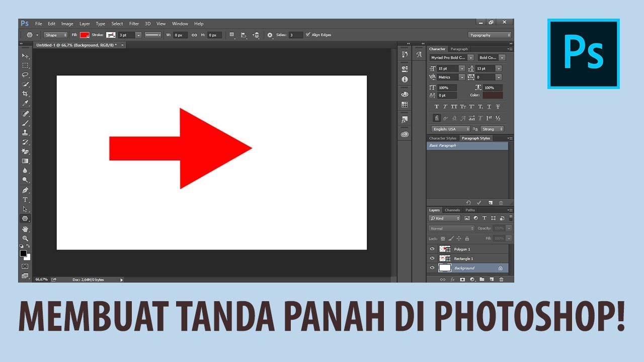Select the Lasso tool
This screenshot has height=362, width=644.
(25, 74)
